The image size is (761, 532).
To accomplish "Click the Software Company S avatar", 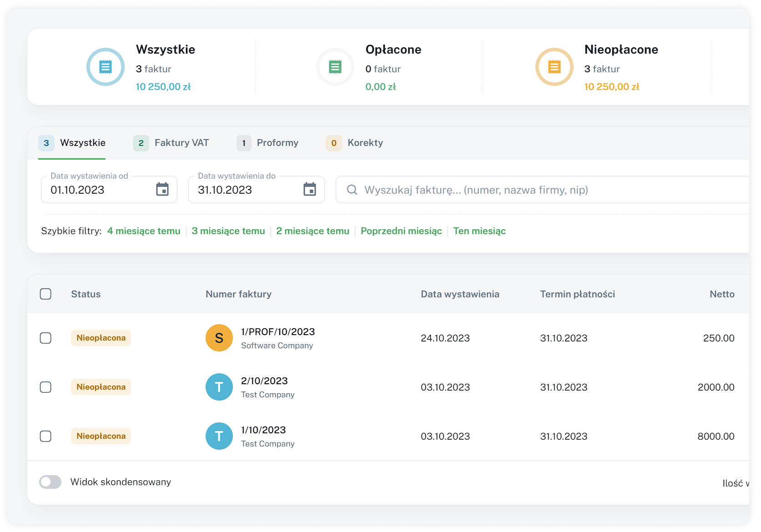I will [219, 338].
